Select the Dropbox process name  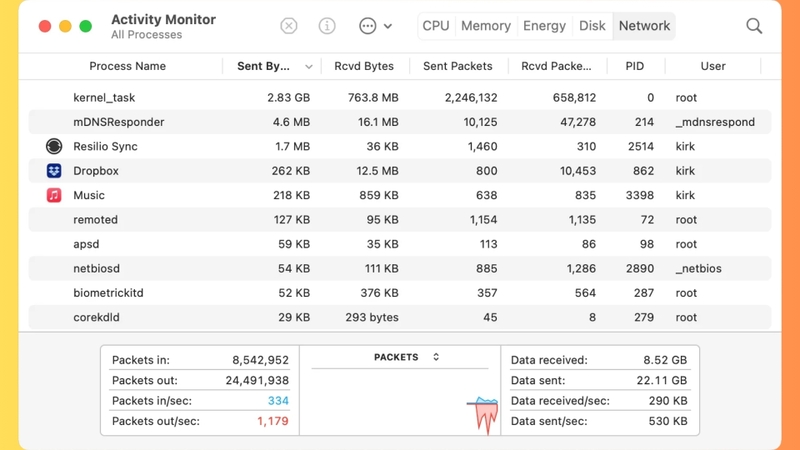point(96,171)
